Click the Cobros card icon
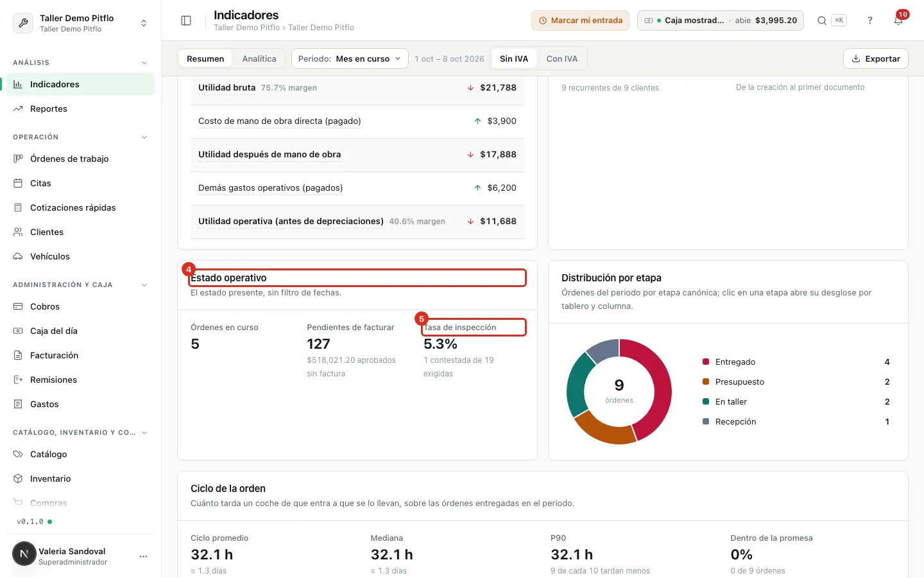Screen dimensions: 924x578 [18, 306]
